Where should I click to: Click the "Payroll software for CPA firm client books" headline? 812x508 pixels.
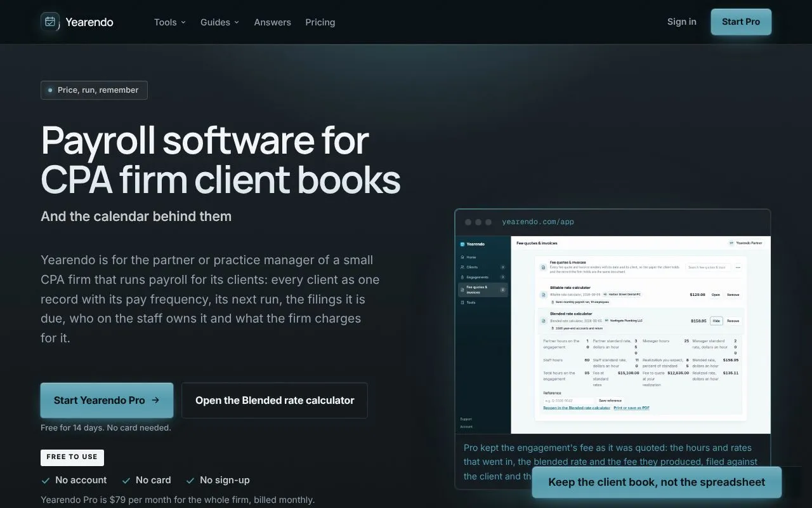click(221, 160)
